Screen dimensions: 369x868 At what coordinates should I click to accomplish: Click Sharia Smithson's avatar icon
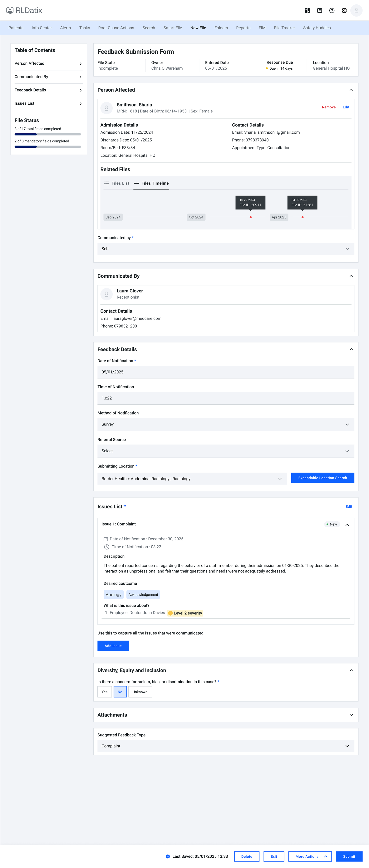(x=106, y=108)
